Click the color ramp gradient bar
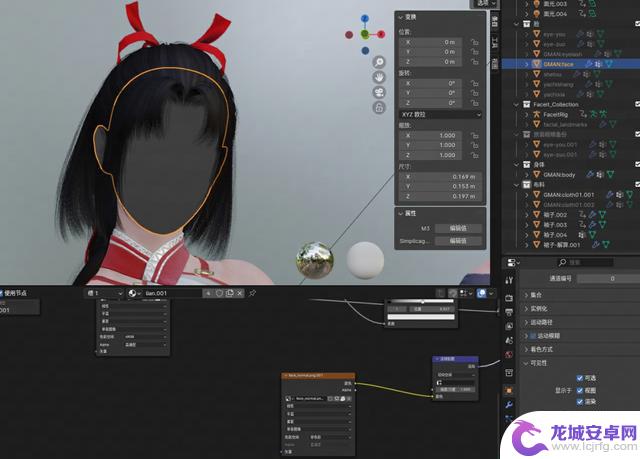 coord(421,302)
